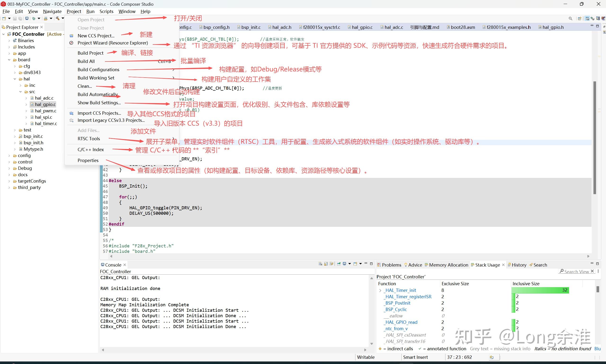Open Properties from the Project menu
606x364 pixels.
click(88, 160)
